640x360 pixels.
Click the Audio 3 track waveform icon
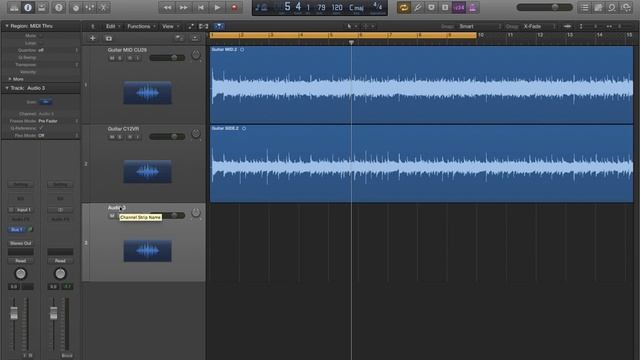[x=147, y=251]
